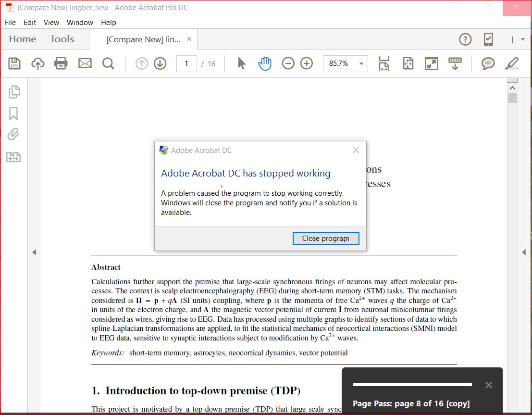Viewport: 532px width, 415px height.
Task: Select the Highlight text pen tool
Action: pos(512,63)
